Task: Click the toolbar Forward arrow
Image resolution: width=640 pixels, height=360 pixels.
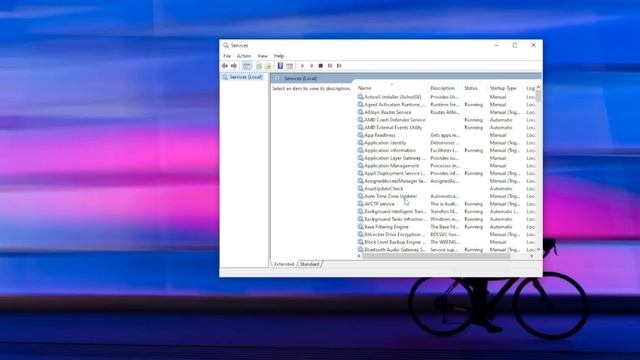Action: (234, 66)
